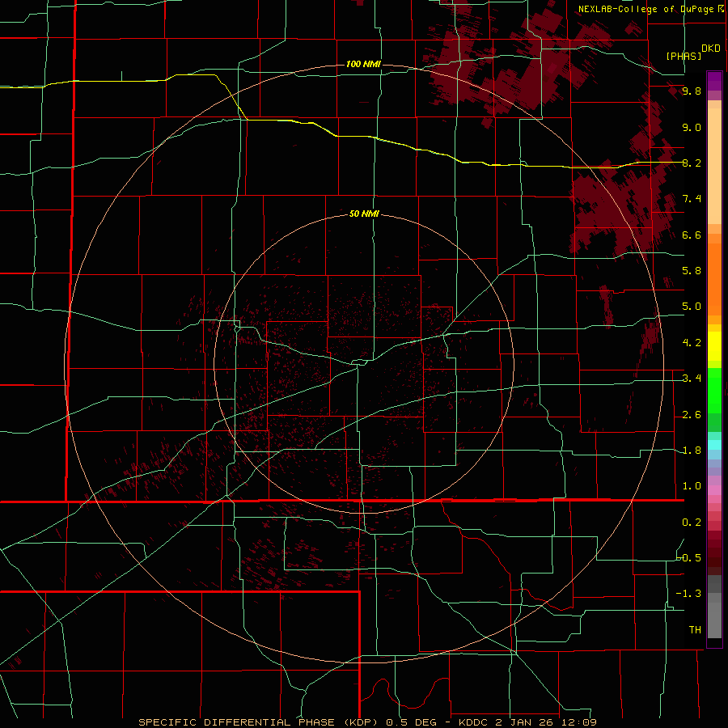Click the 0.5 DEG elevation text
The width and height of the screenshot is (728, 728).
tap(412, 722)
